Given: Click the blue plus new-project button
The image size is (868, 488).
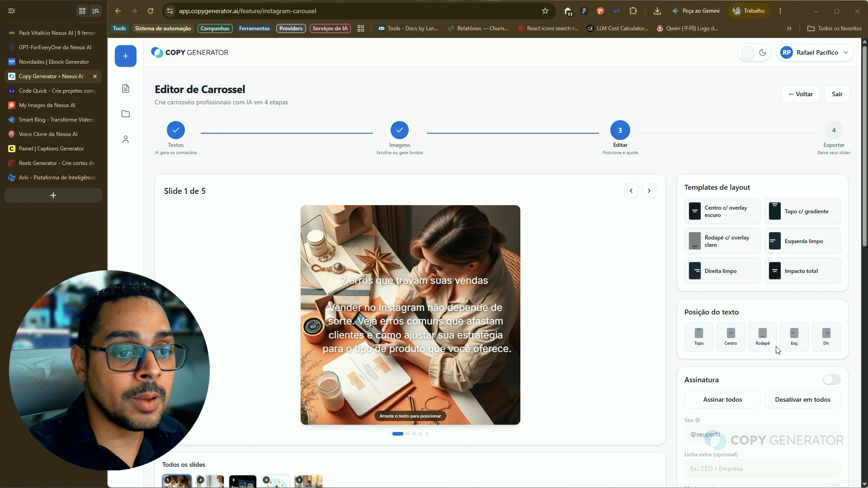Looking at the screenshot, I should [x=126, y=56].
